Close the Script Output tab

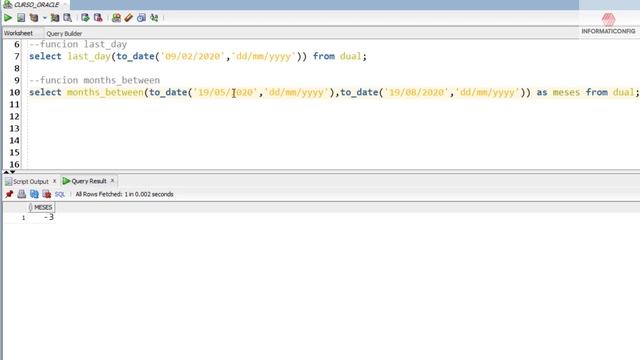click(54, 181)
